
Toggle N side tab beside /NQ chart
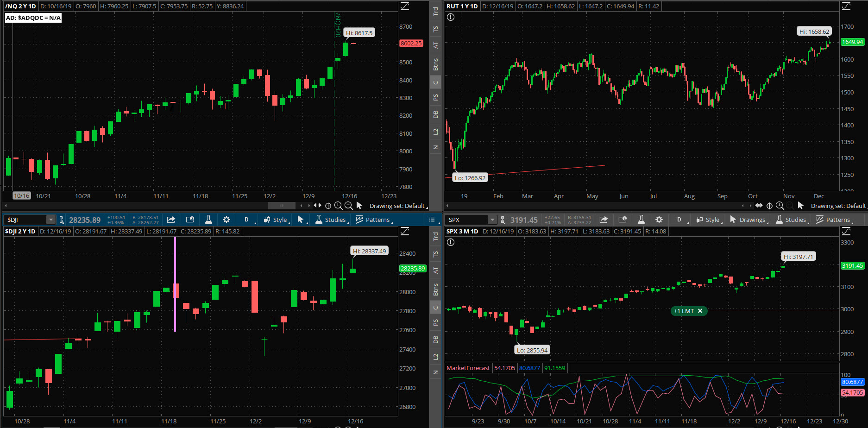(435, 147)
